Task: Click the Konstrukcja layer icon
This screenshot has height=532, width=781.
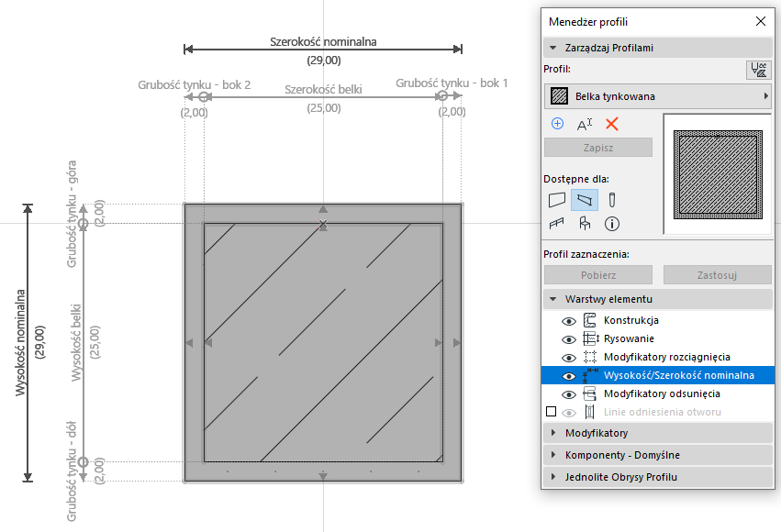Action: pyautogui.click(x=590, y=320)
